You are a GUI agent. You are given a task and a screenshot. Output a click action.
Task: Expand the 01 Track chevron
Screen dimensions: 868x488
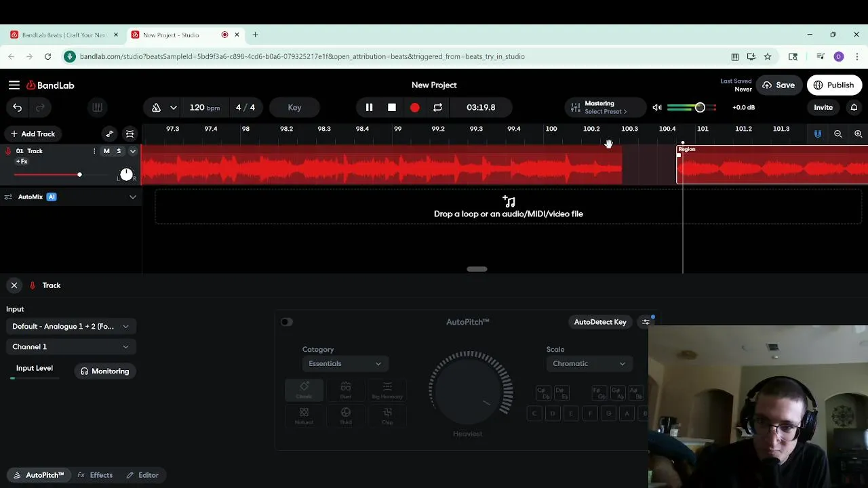(x=133, y=151)
